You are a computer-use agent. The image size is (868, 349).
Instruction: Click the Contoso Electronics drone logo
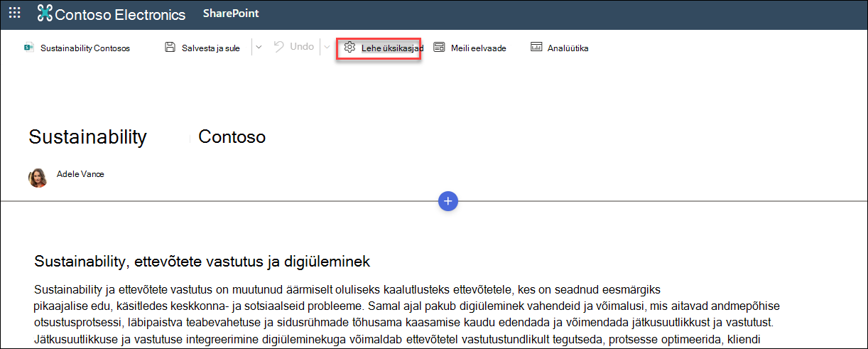[x=45, y=14]
